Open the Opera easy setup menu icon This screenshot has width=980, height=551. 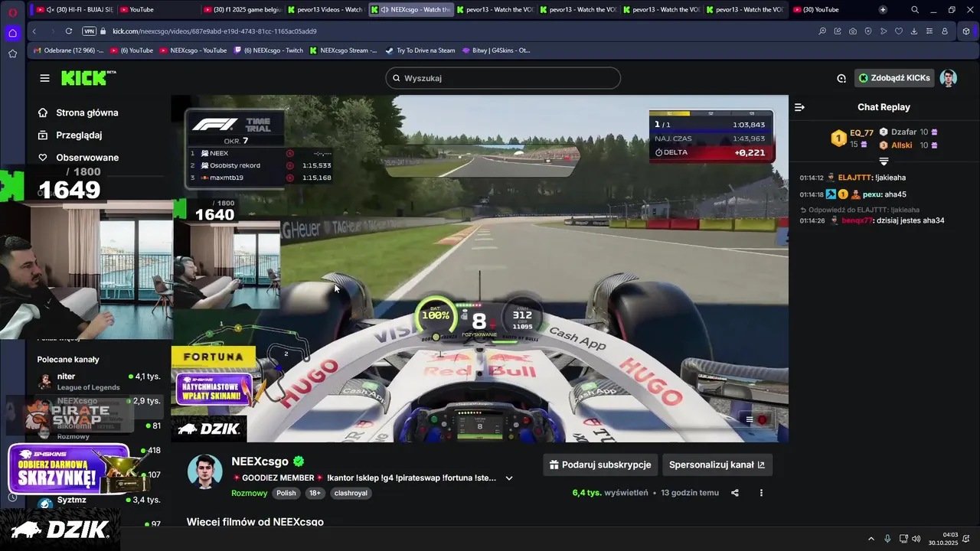tap(929, 31)
